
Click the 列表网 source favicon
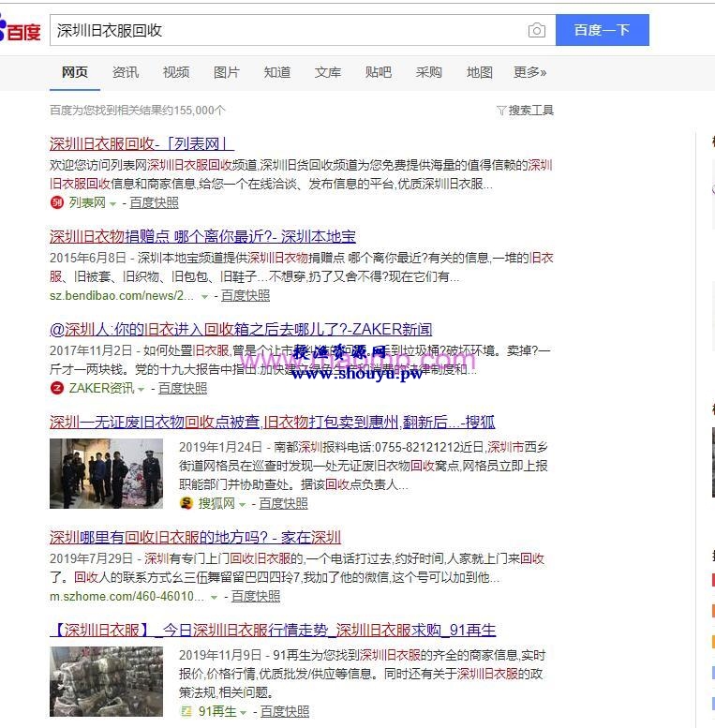tap(56, 202)
